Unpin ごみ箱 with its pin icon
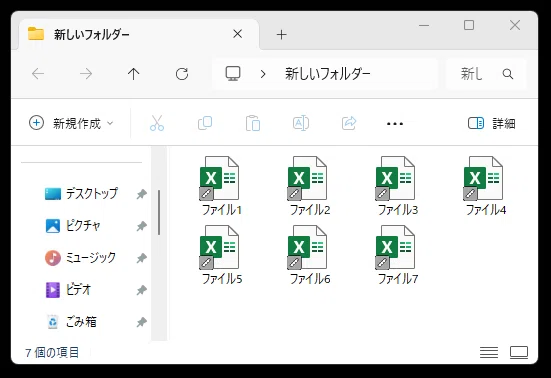Viewport: 551px width, 378px height. [141, 322]
